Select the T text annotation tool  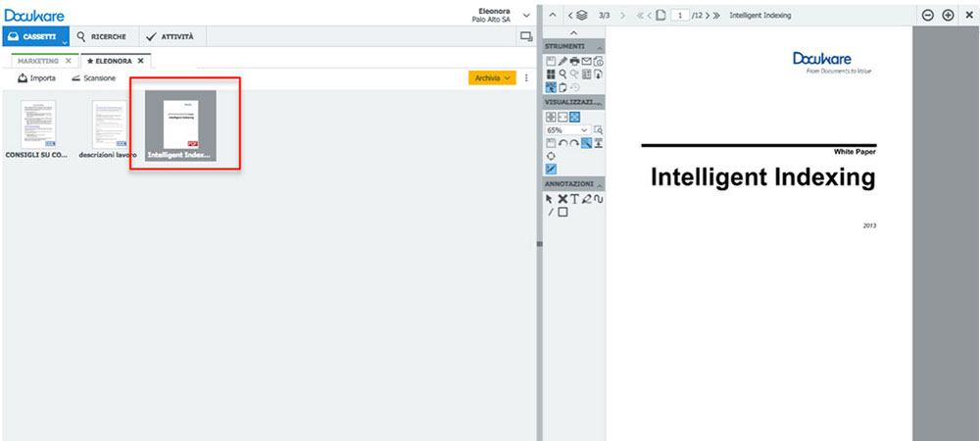pos(574,199)
